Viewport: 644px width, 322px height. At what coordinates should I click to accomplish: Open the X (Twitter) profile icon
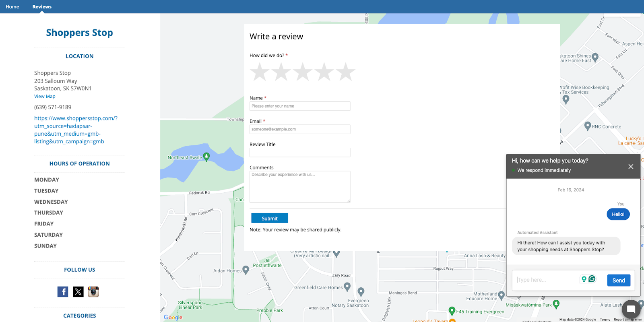point(78,292)
